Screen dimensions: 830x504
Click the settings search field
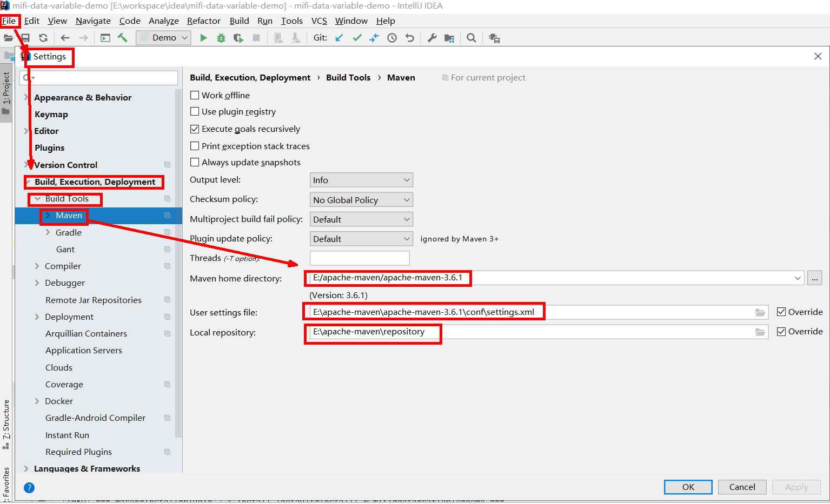coord(99,78)
